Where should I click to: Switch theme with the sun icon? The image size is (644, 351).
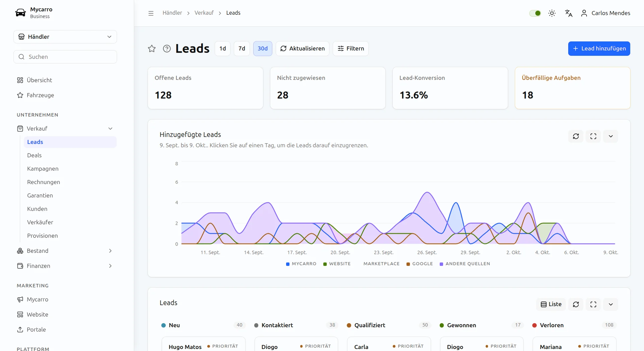(552, 13)
